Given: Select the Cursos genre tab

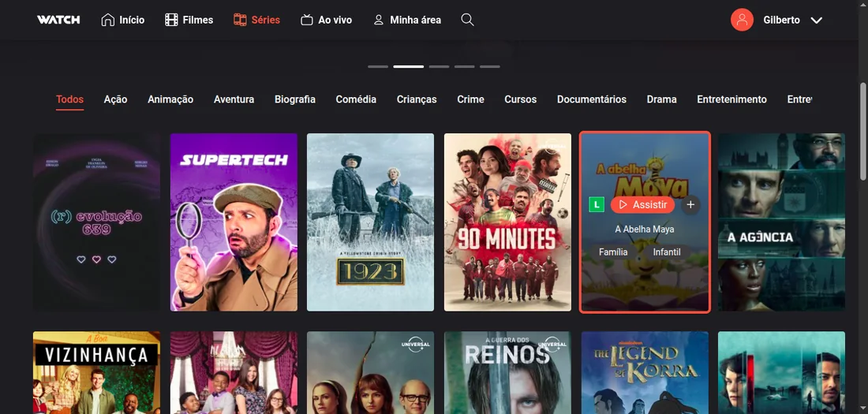Looking at the screenshot, I should (520, 99).
